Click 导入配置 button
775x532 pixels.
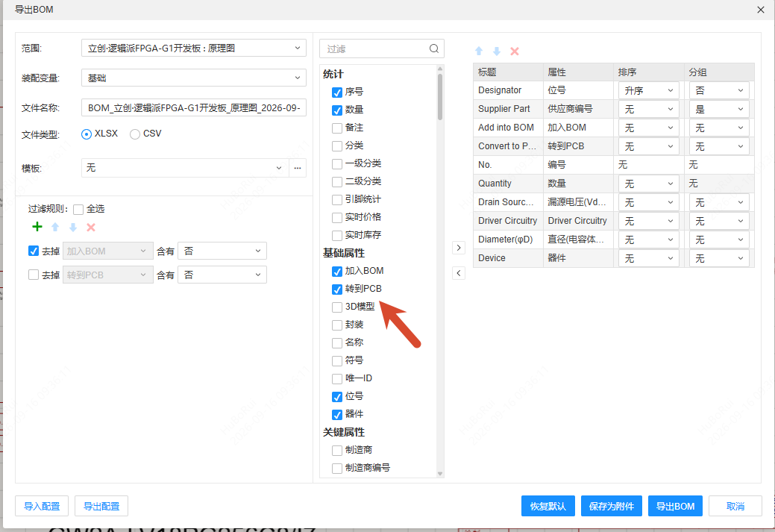(42, 507)
